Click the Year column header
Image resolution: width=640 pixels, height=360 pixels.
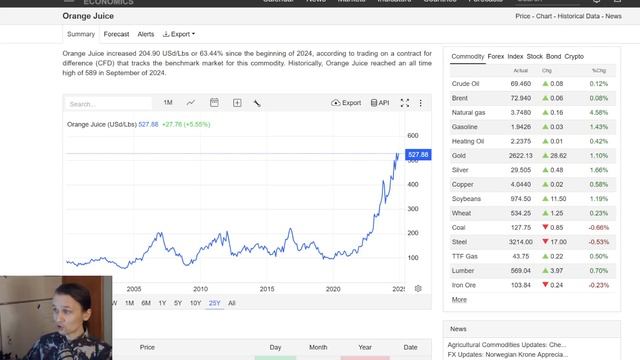coord(365,347)
